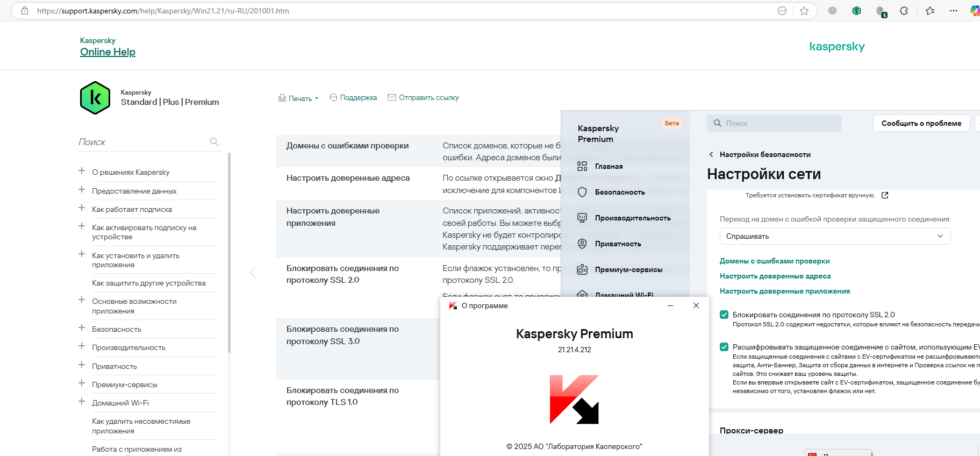Expand Приватность section in help tree
980x456 pixels.
tap(82, 365)
